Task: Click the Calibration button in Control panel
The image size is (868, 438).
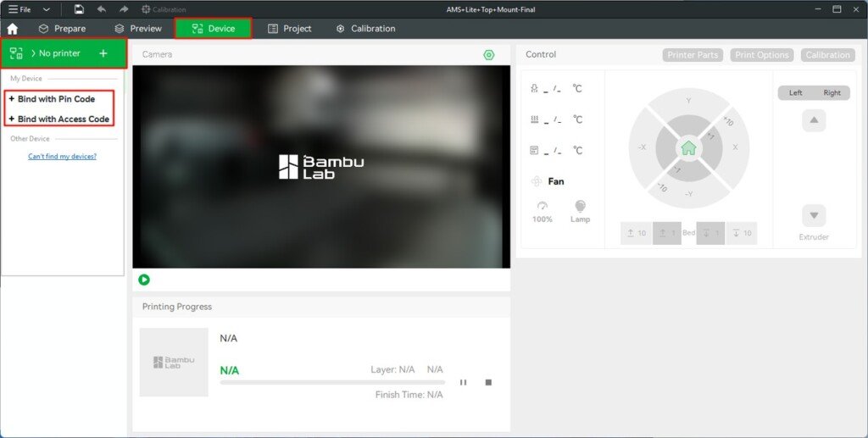Action: 827,55
